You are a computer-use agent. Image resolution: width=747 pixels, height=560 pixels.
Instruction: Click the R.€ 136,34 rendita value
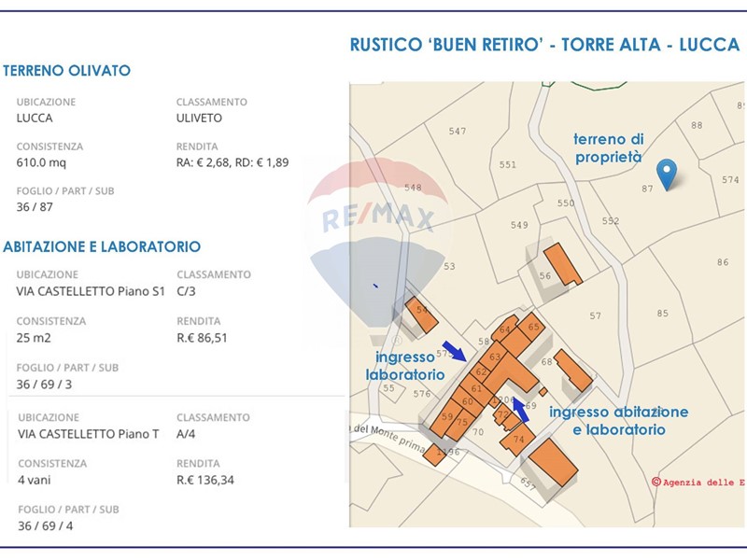pyautogui.click(x=204, y=481)
